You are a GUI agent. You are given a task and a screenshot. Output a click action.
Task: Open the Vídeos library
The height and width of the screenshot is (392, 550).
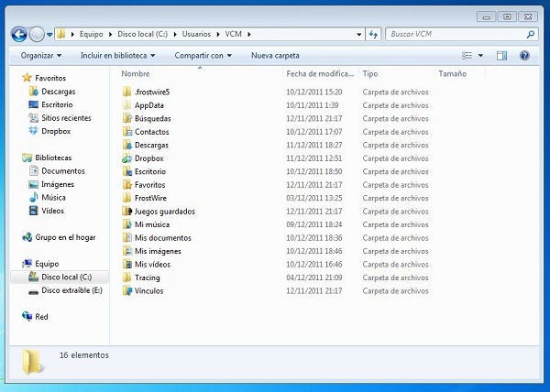pyautogui.click(x=52, y=211)
